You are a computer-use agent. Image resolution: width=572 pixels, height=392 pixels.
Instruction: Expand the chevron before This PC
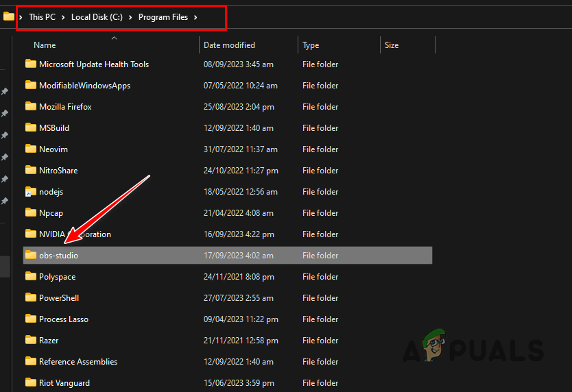pyautogui.click(x=21, y=17)
